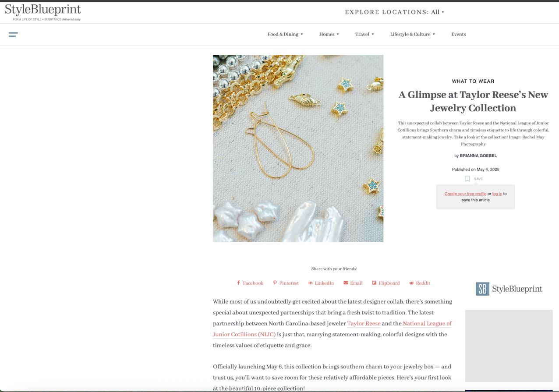
Task: Expand the Food & Dining menu arrow
Action: 302,34
